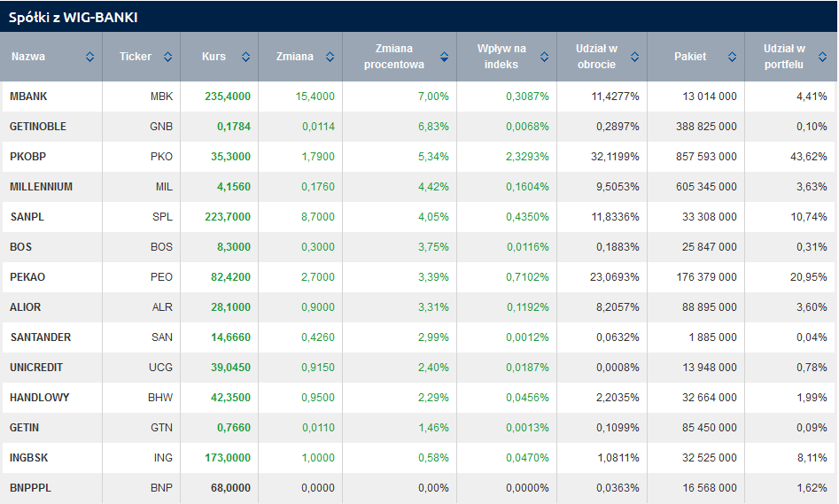Open the BNPPPL company link
Screen dimensions: 839x504
pos(30,488)
